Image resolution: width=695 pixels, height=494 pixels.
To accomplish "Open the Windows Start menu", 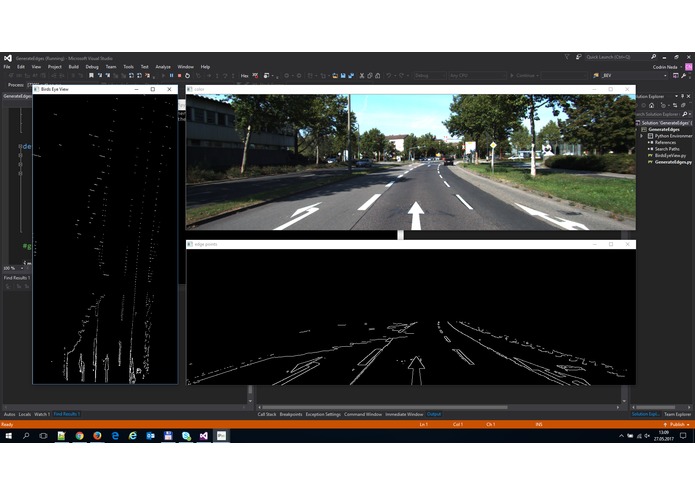I will [x=8, y=436].
